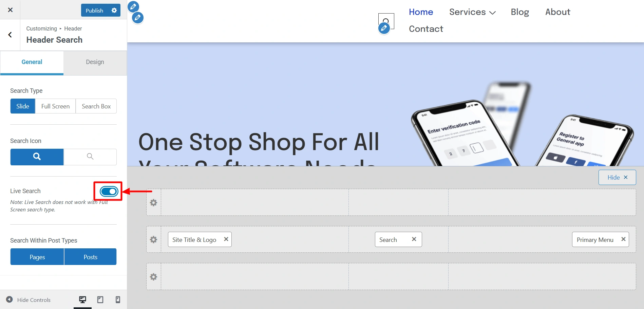Select the Search builder element
The height and width of the screenshot is (309, 644).
(x=388, y=240)
